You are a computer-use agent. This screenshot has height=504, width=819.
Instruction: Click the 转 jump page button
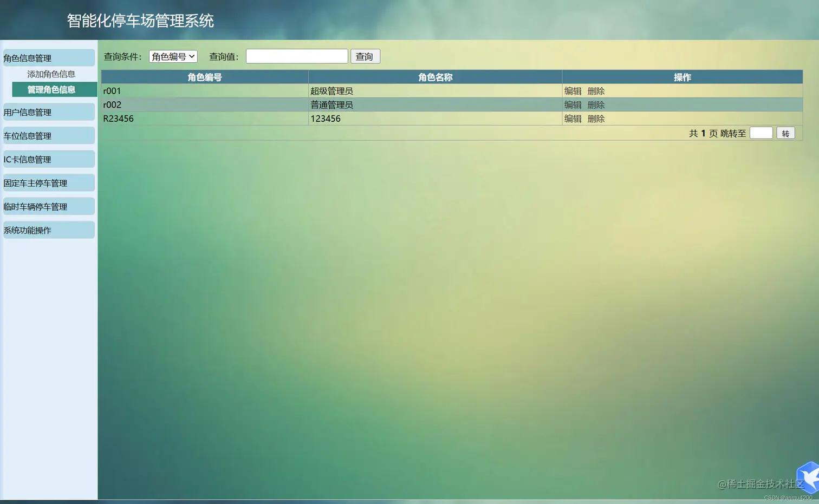pos(785,133)
